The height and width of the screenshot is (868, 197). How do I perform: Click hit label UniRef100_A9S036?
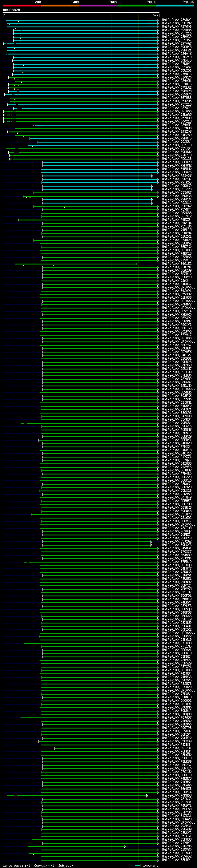(x=176, y=176)
